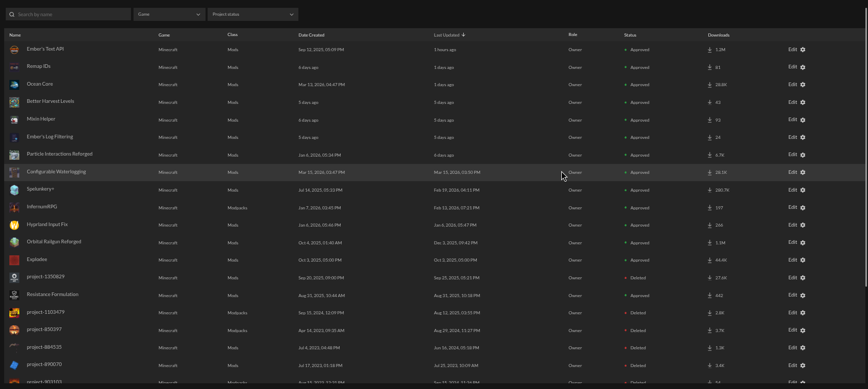Sort by Role column header
This screenshot has width=868, height=389.
[573, 35]
